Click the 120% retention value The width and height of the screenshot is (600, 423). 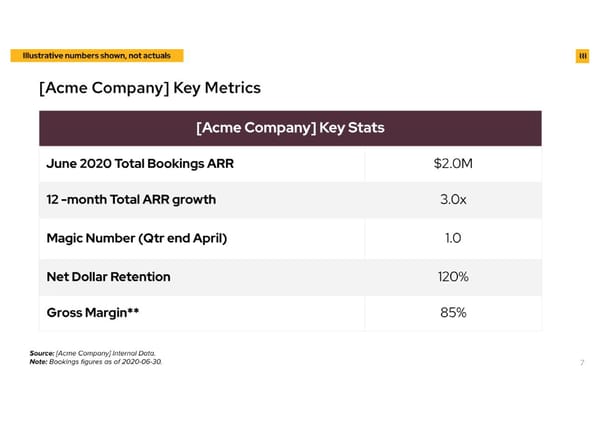(453, 276)
